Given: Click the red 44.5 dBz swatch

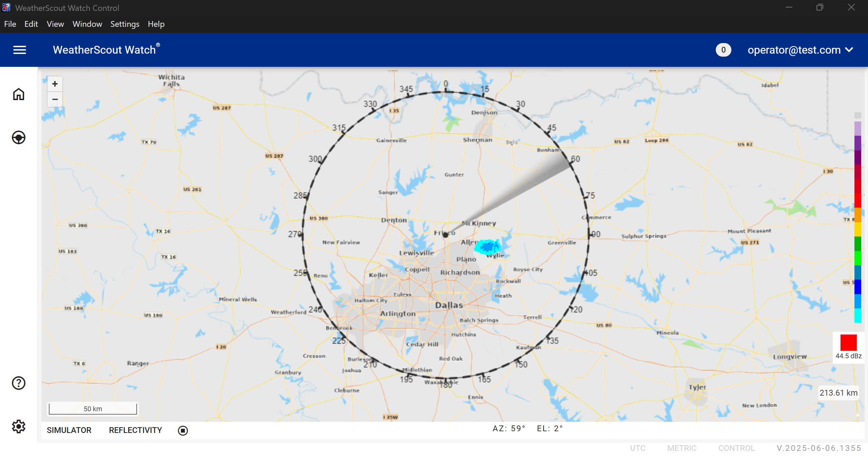Looking at the screenshot, I should point(848,343).
